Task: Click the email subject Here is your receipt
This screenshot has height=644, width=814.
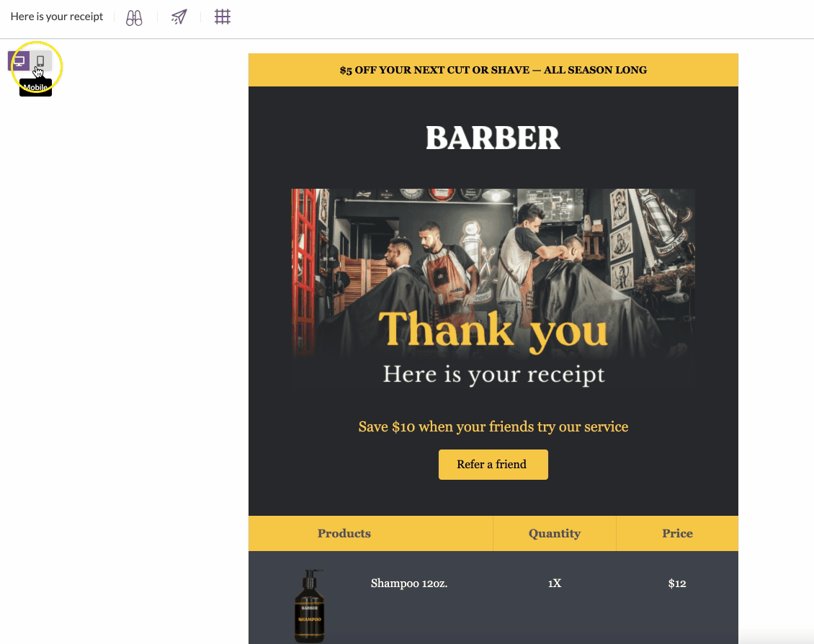Action: click(57, 17)
